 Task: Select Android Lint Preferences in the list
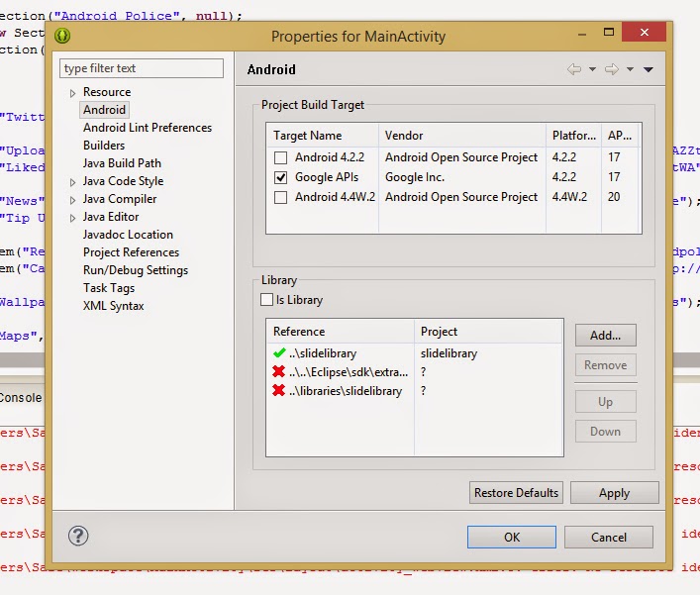(x=147, y=128)
